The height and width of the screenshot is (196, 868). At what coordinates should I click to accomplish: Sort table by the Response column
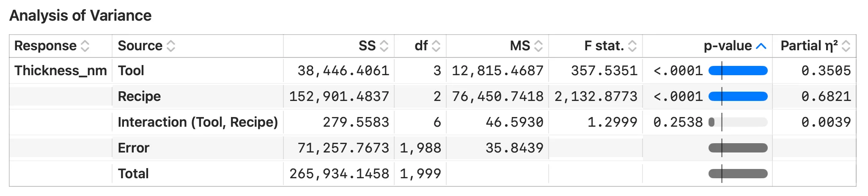tap(85, 46)
